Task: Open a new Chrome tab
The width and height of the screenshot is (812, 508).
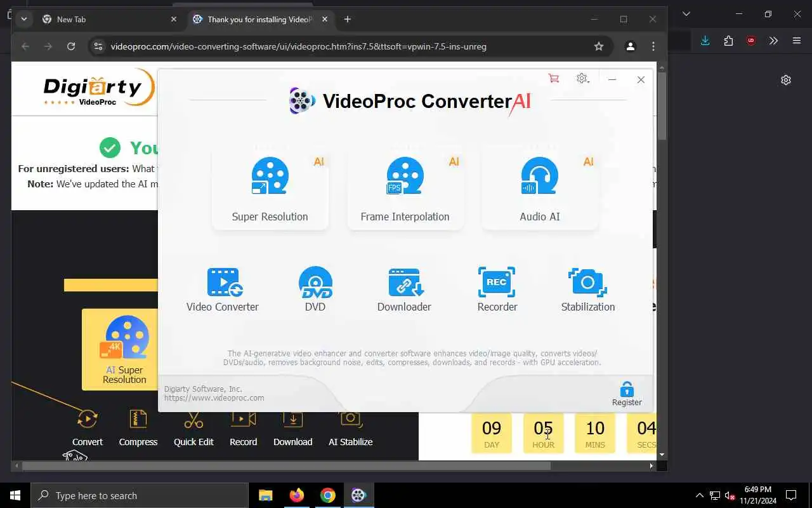Action: point(347,19)
